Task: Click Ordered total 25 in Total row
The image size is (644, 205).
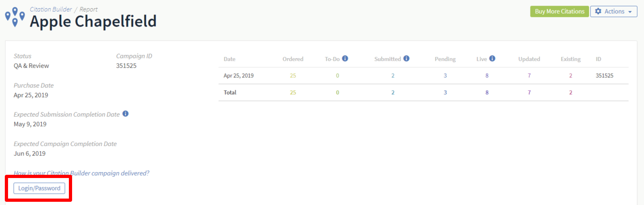Action: (293, 93)
